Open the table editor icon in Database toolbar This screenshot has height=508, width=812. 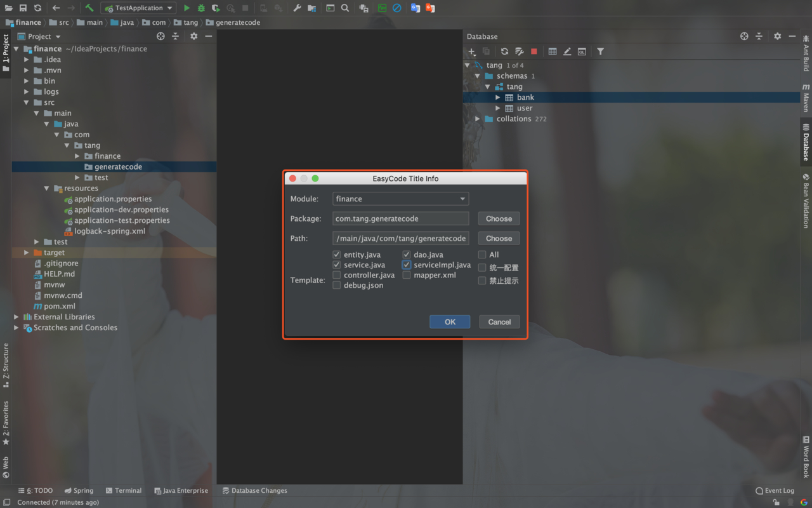point(553,51)
